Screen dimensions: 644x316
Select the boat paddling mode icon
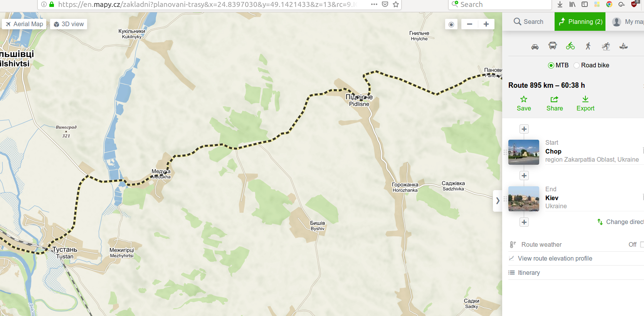pyautogui.click(x=624, y=47)
